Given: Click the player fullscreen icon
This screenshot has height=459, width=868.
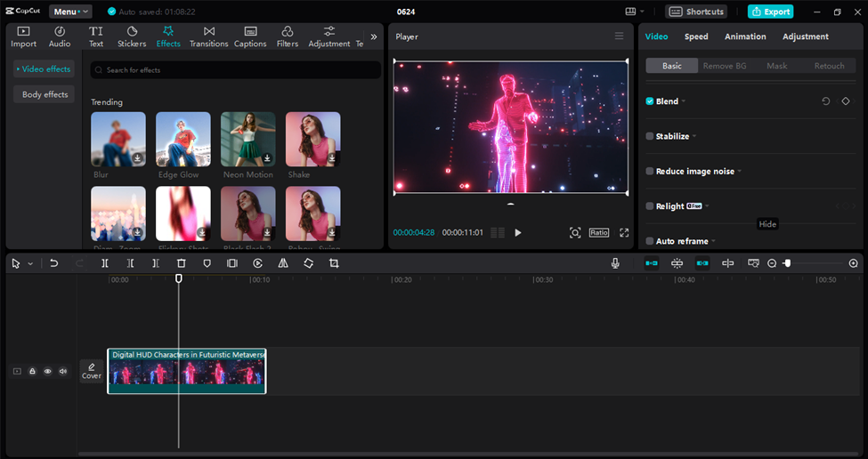Looking at the screenshot, I should tap(624, 232).
